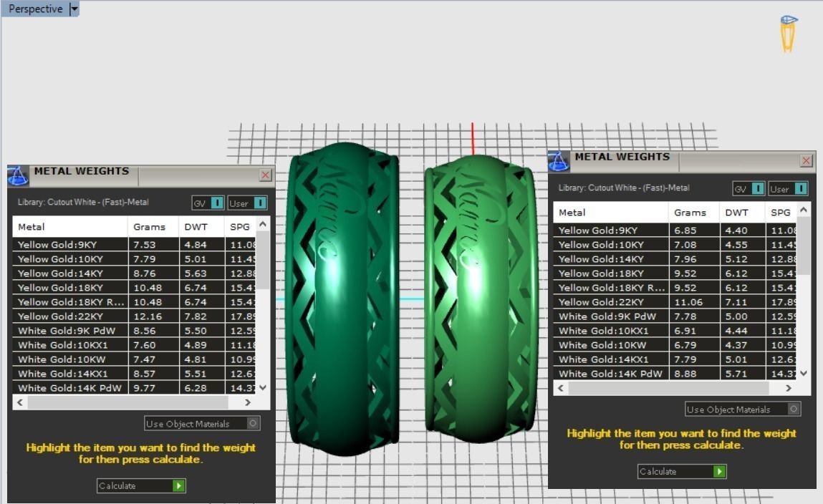Image resolution: width=823 pixels, height=504 pixels.
Task: Select White Gold:10KX1 in left panel
Action: click(x=134, y=345)
